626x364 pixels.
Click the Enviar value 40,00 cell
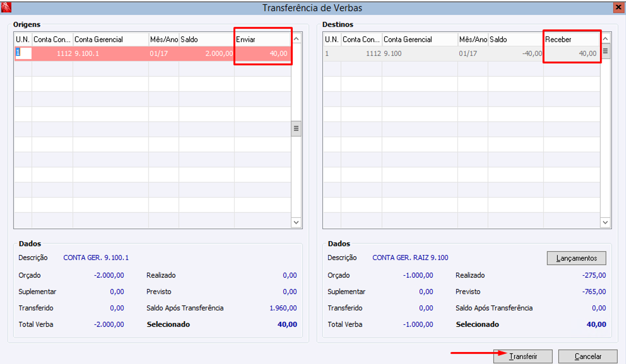262,54
